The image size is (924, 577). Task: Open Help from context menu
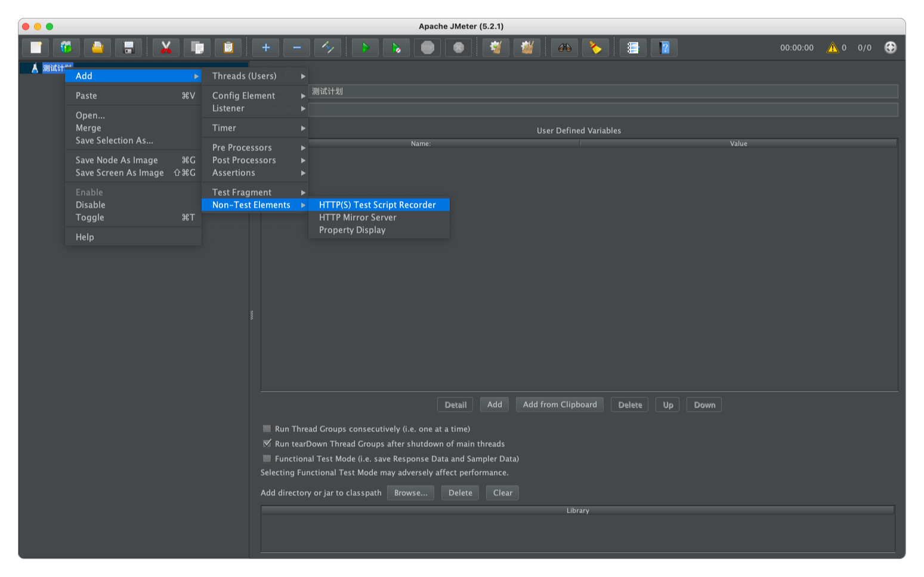tap(133, 237)
